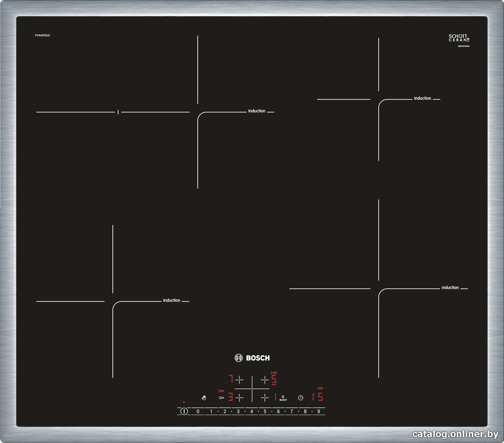Tap the red childproof lock indicator
Viewport: 504px width, 443px height.
(x=221, y=391)
